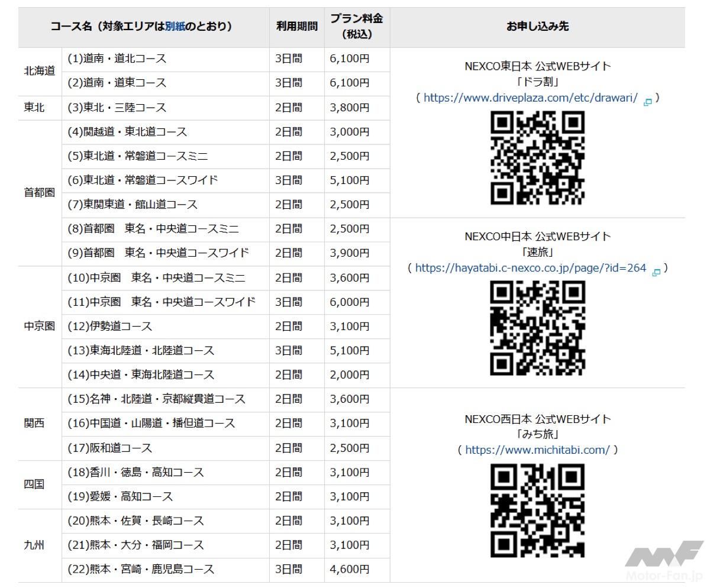Select (10)中京圏 東名・中央道コースミニ

[x=165, y=278]
